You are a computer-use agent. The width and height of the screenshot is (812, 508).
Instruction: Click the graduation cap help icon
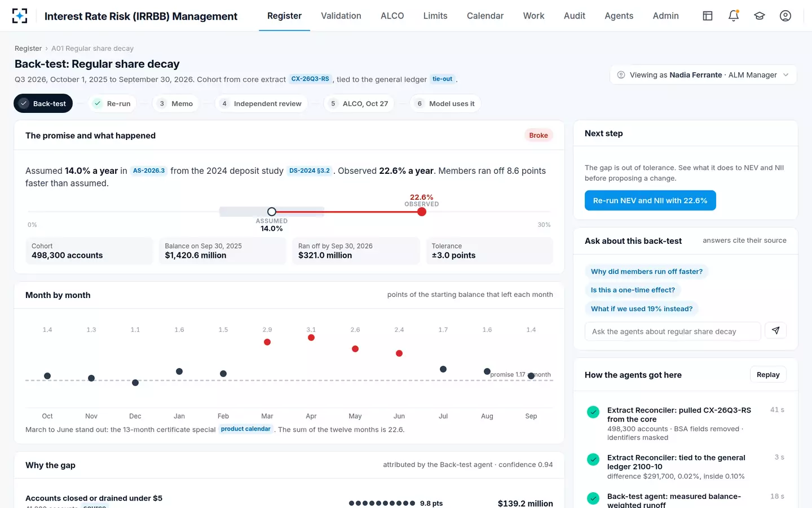tap(760, 16)
